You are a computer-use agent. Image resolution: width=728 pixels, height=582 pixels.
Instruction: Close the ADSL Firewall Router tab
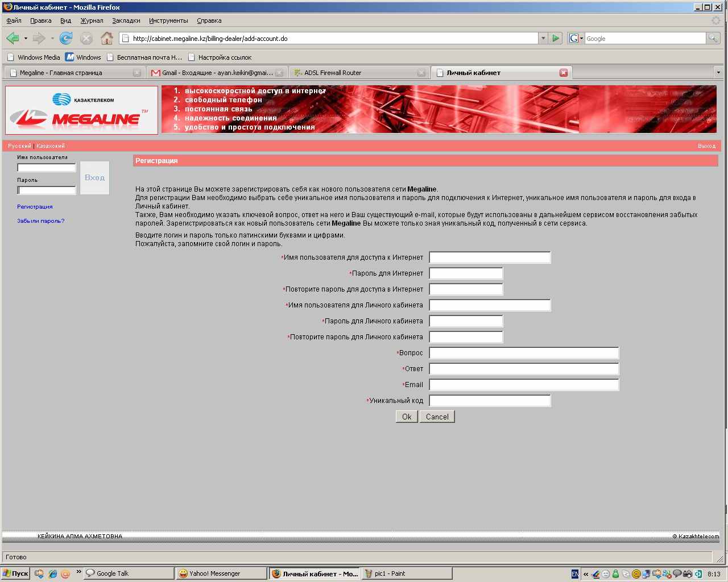(x=421, y=73)
